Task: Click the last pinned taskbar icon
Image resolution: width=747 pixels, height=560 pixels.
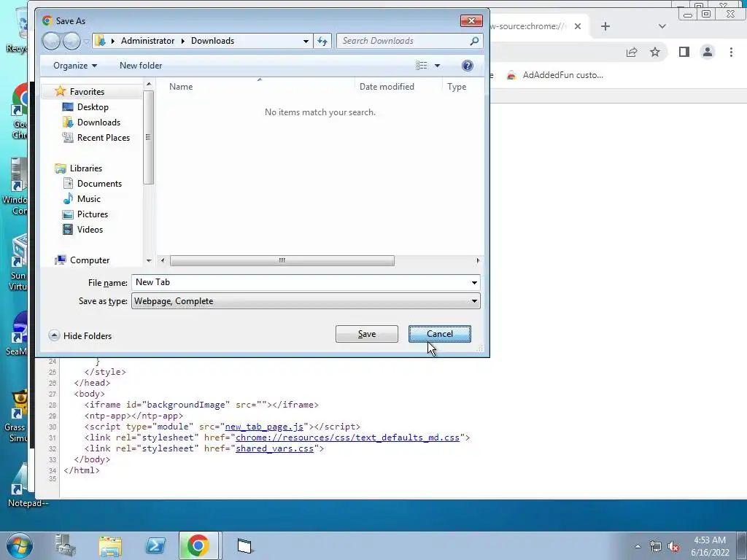Action: [244, 545]
